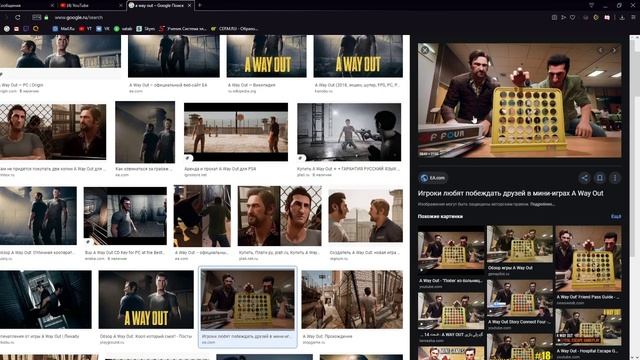
Task: Open the orange ring bookmark icon
Action: [36, 29]
